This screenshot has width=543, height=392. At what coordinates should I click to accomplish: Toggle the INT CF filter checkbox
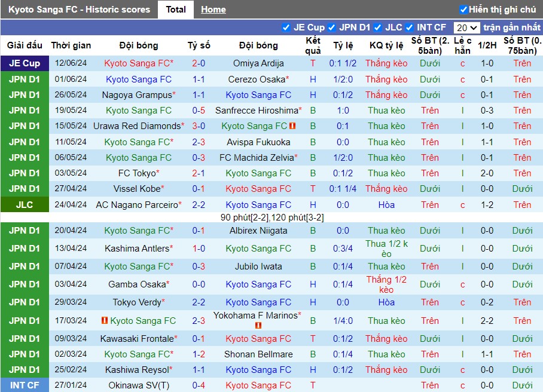click(x=409, y=27)
